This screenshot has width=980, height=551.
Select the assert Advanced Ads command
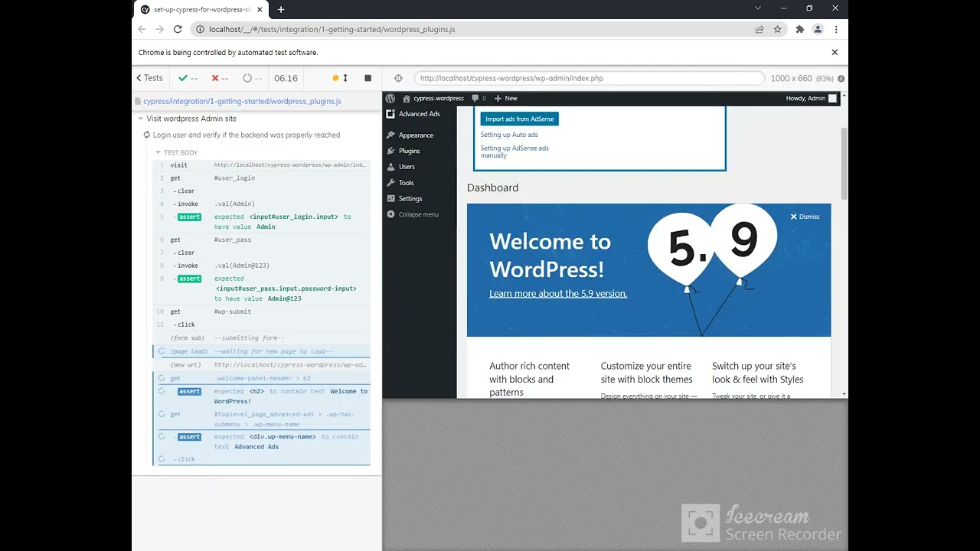point(261,442)
